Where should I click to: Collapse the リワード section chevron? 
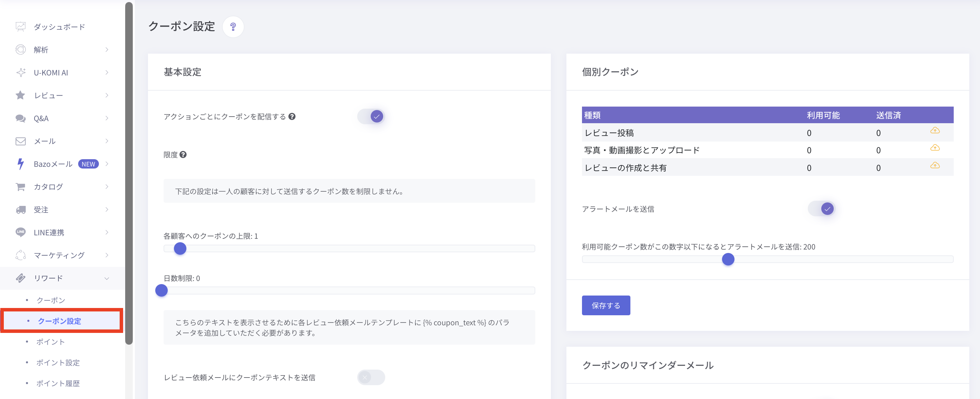coord(107,278)
